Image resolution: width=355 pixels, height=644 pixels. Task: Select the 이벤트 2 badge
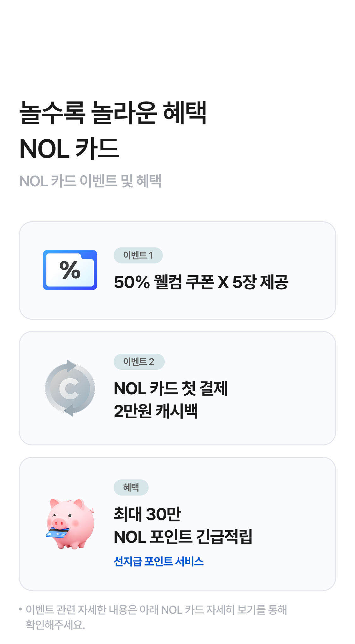coord(139,362)
